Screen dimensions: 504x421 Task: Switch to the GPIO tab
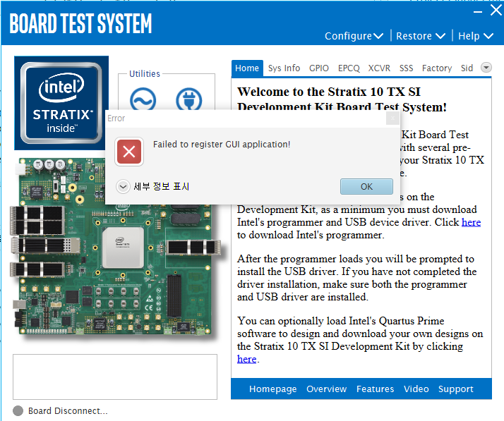(319, 68)
